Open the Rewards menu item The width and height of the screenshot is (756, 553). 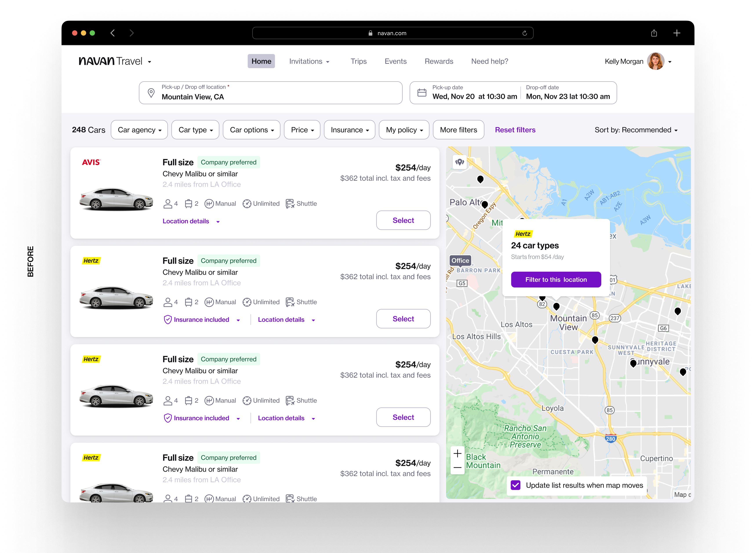(439, 61)
